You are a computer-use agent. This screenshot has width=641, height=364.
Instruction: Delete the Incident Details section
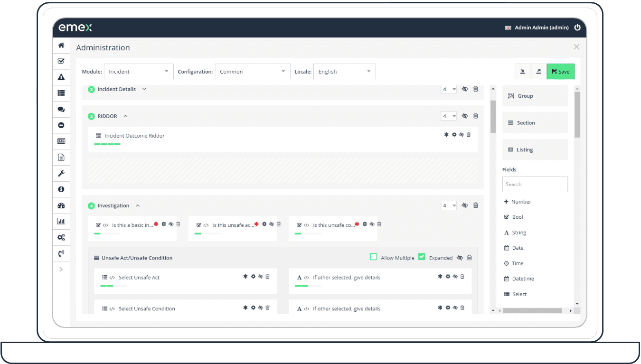[476, 89]
